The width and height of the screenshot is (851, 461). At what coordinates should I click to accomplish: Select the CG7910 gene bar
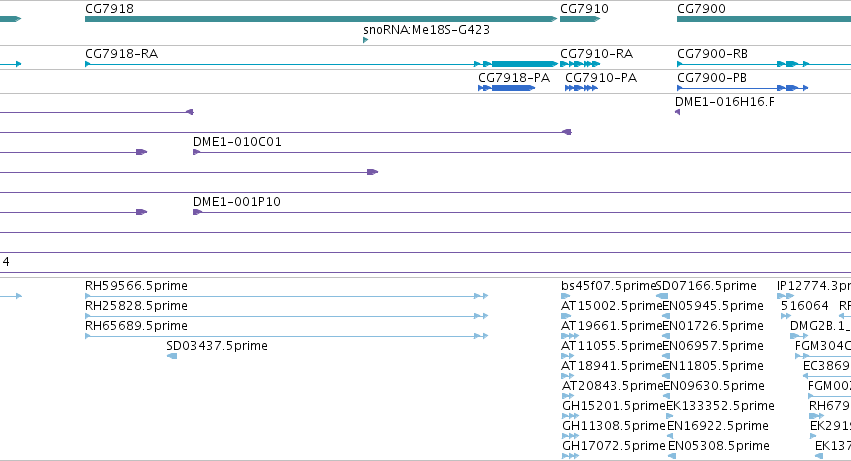[x=580, y=19]
